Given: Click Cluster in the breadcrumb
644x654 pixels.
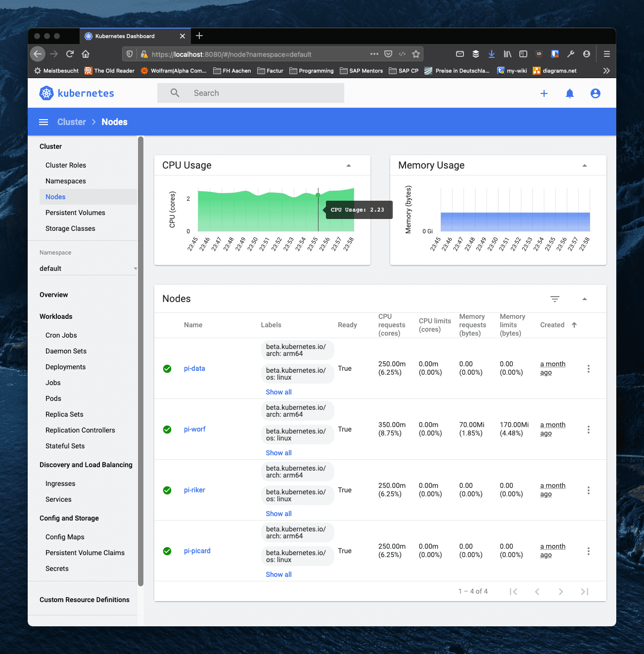Looking at the screenshot, I should click(71, 122).
